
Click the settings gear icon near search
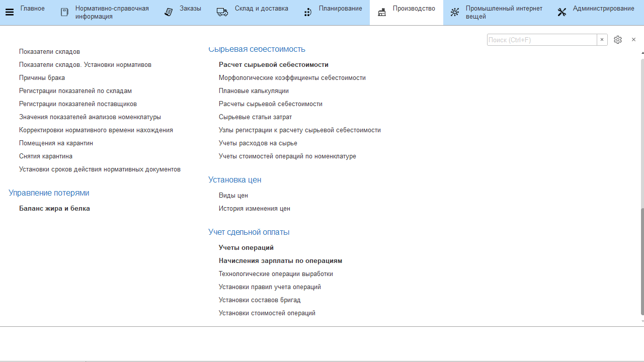(x=618, y=40)
